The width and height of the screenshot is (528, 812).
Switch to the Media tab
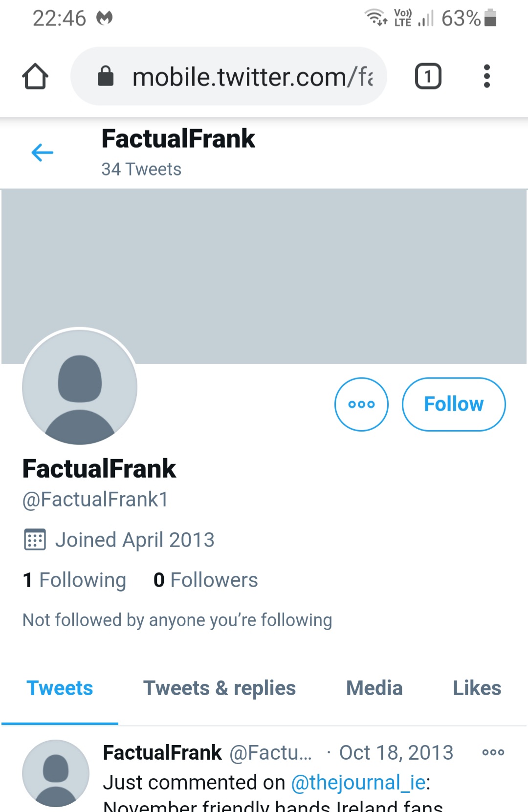(374, 688)
